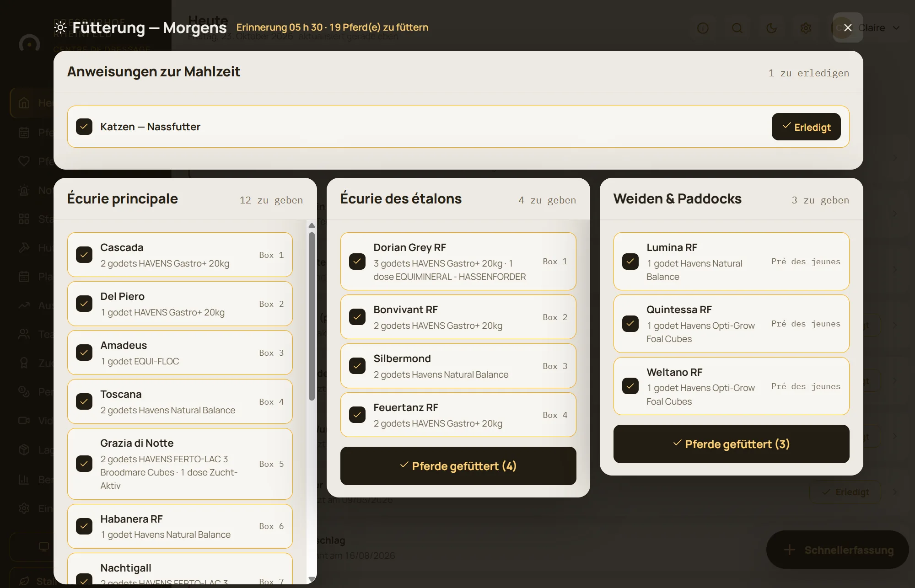Click Pferde gefüttert (3) button
The height and width of the screenshot is (588, 915).
731,444
